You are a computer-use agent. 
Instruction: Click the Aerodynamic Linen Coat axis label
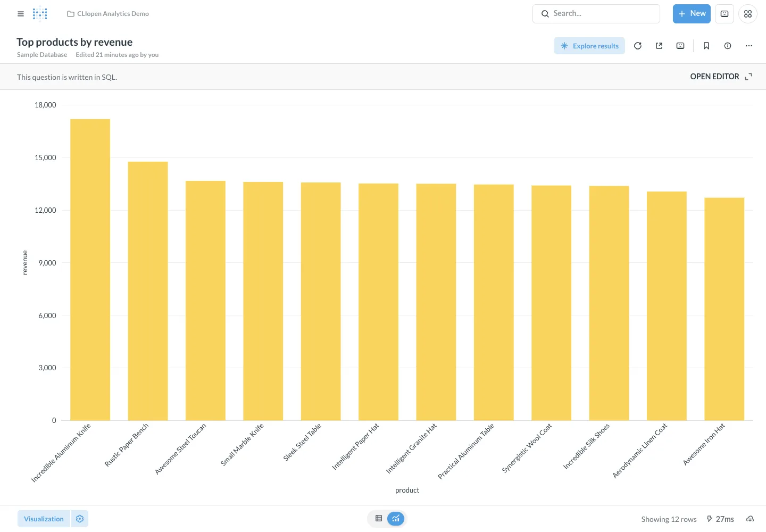coord(640,451)
